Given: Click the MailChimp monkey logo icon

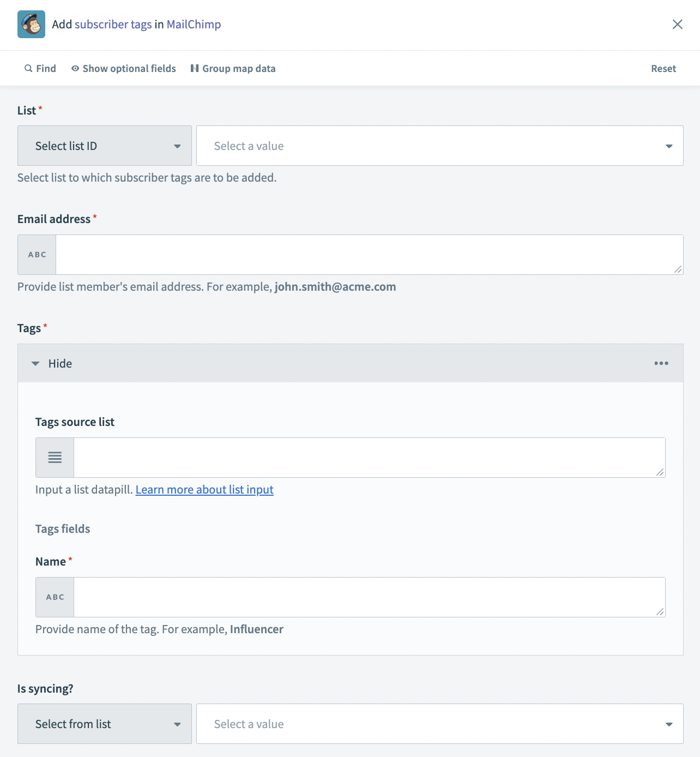Looking at the screenshot, I should click(x=32, y=24).
